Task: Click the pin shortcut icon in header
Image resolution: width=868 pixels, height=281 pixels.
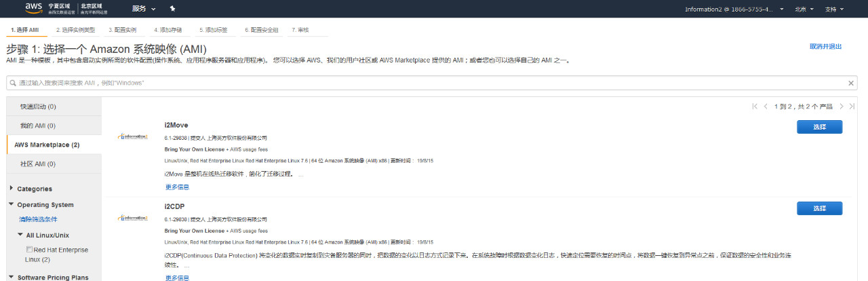Action: [172, 9]
